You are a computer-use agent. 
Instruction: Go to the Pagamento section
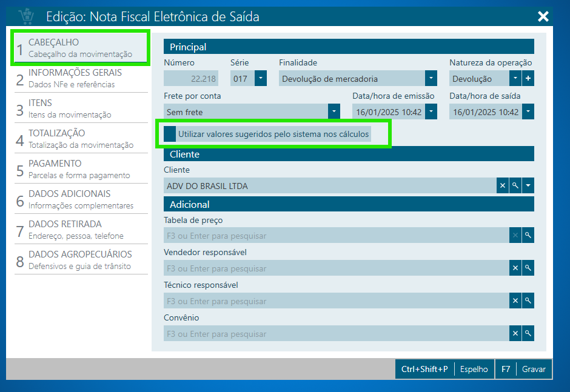click(x=80, y=168)
